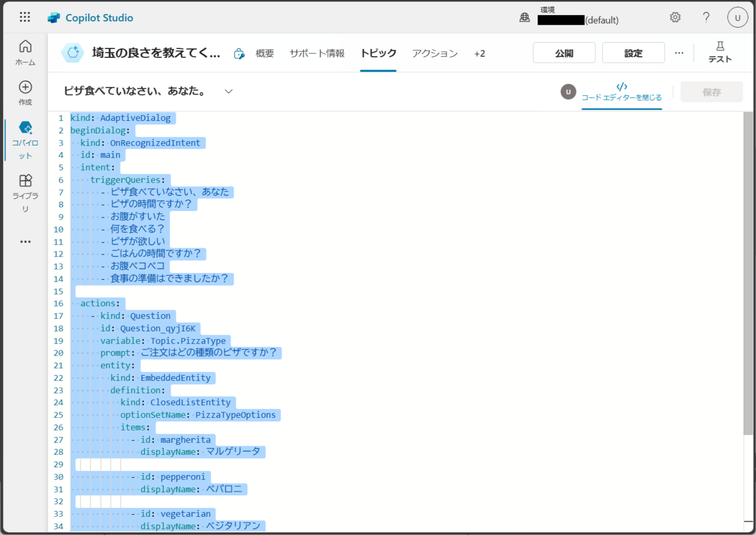Image resolution: width=756 pixels, height=535 pixels.
Task: Click the 公開 button
Action: [x=564, y=53]
